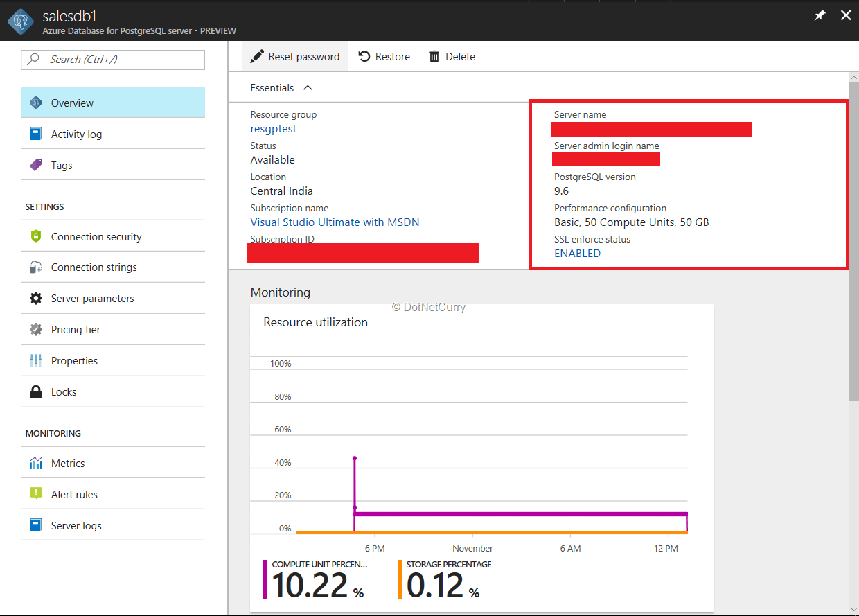Open Connection strings
The height and width of the screenshot is (616, 859).
coord(113,267)
